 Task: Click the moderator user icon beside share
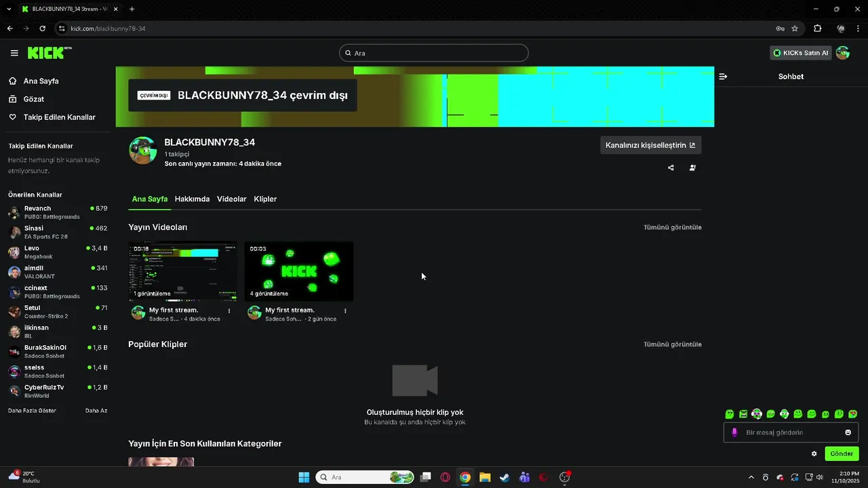692,167
